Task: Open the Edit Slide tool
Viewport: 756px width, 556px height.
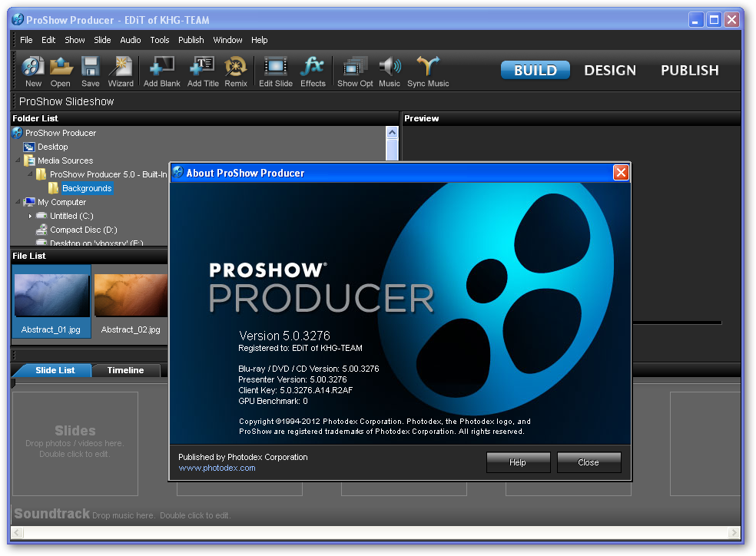Action: tap(276, 71)
